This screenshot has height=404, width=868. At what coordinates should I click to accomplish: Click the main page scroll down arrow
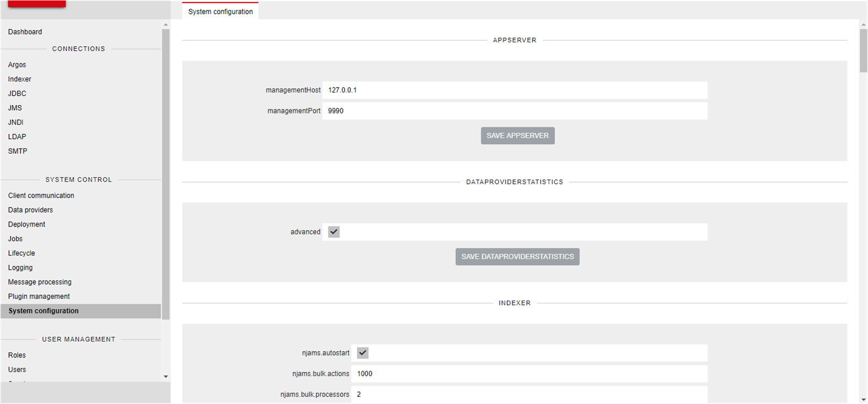pos(863,400)
